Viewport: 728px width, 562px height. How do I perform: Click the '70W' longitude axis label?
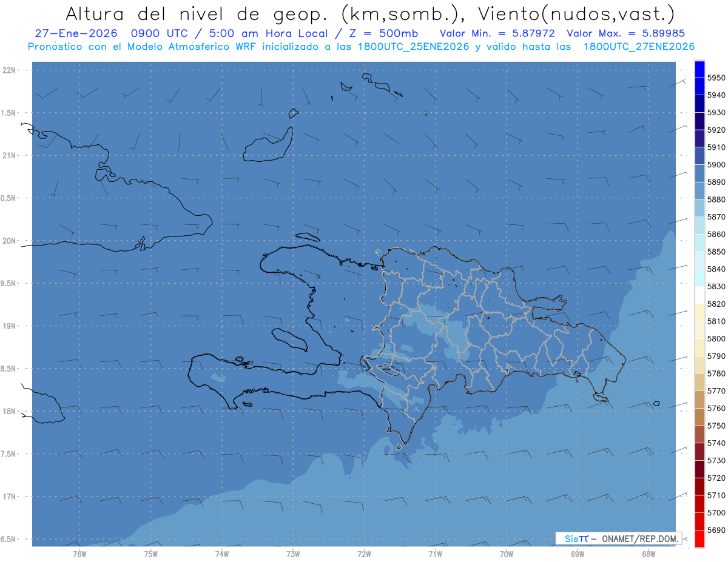pyautogui.click(x=507, y=554)
